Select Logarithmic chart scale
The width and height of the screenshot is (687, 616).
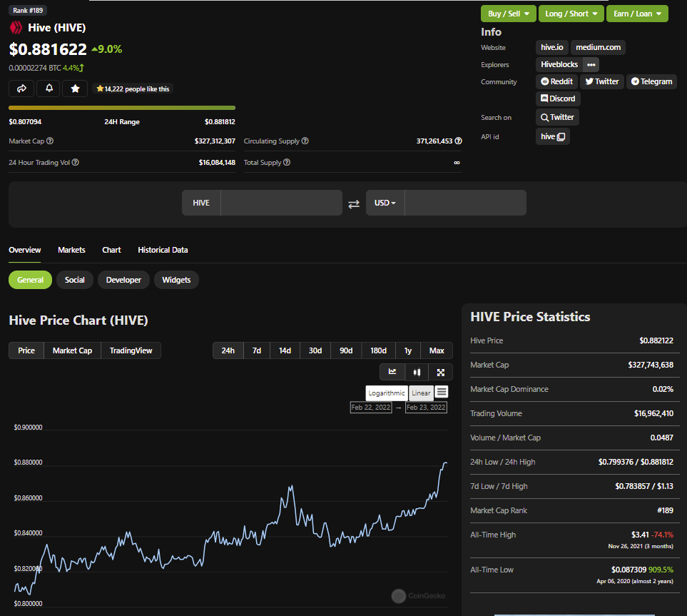click(x=387, y=393)
